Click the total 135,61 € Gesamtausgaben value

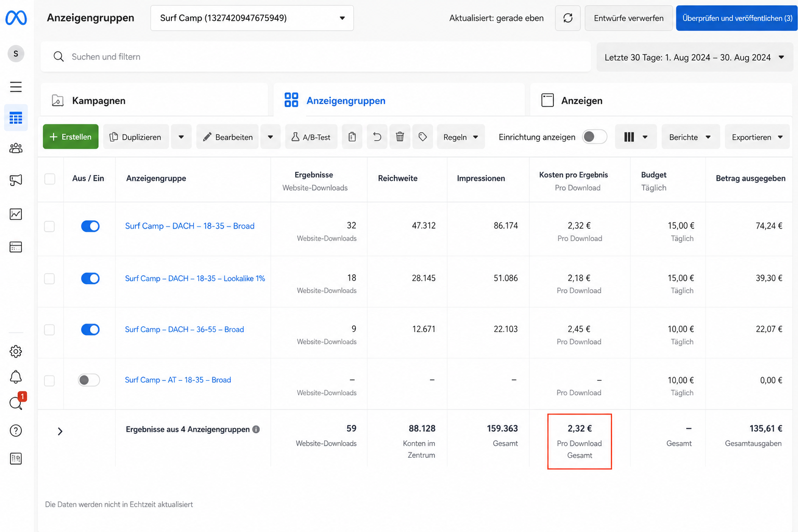pos(766,429)
